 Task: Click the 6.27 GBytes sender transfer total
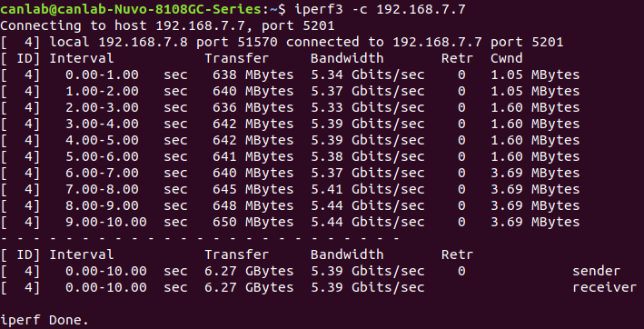(x=249, y=271)
